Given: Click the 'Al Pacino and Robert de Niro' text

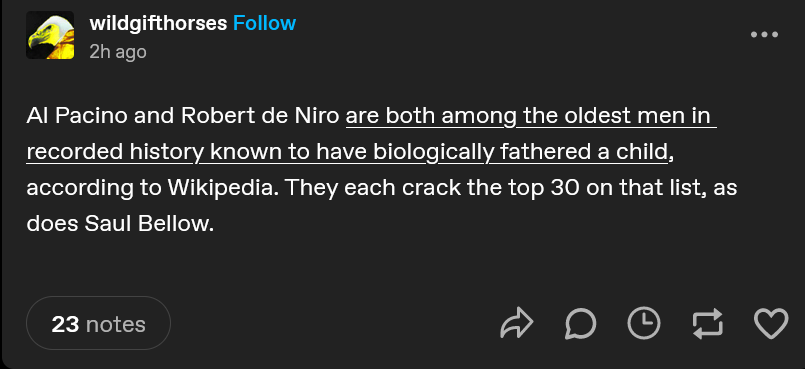Looking at the screenshot, I should click(x=183, y=116).
